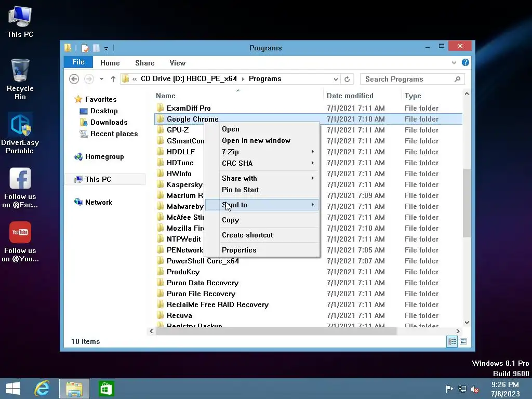Screen dimensions: 532x399
Task: Open Recent places in navigation pane
Action: tap(114, 134)
